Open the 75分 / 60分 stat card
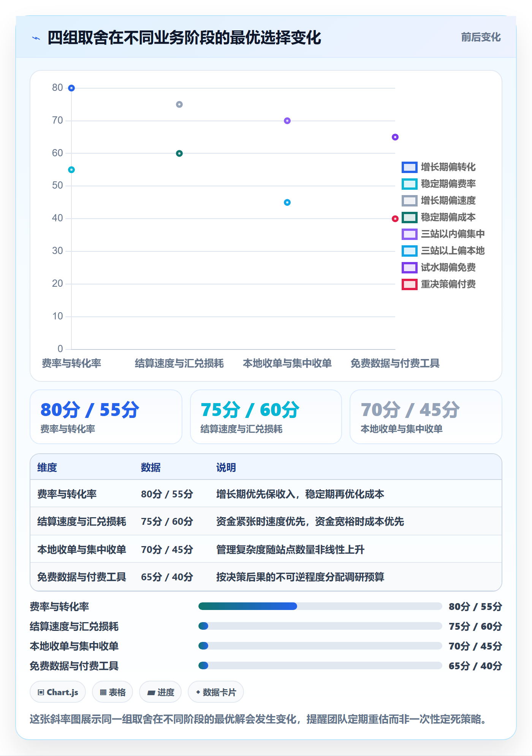Image resolution: width=532 pixels, height=756 pixels. click(266, 417)
